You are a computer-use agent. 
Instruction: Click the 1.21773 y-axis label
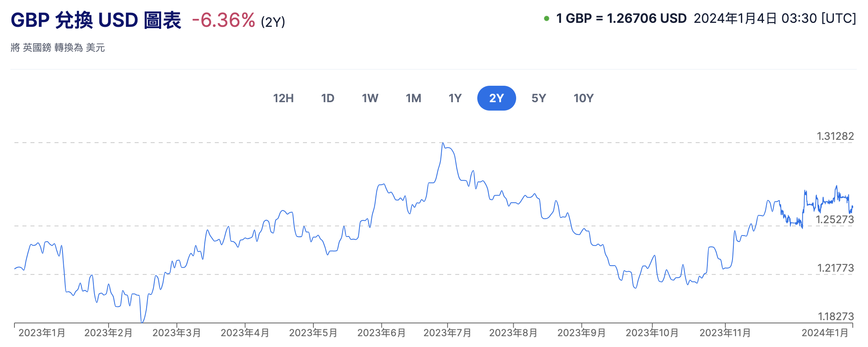[x=835, y=268]
